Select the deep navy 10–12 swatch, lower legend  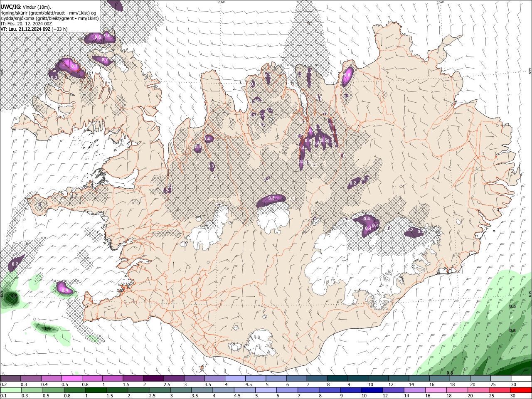tap(372, 390)
